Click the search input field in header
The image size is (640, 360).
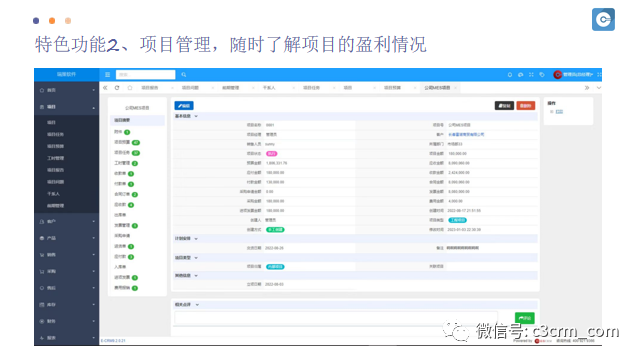click(145, 75)
